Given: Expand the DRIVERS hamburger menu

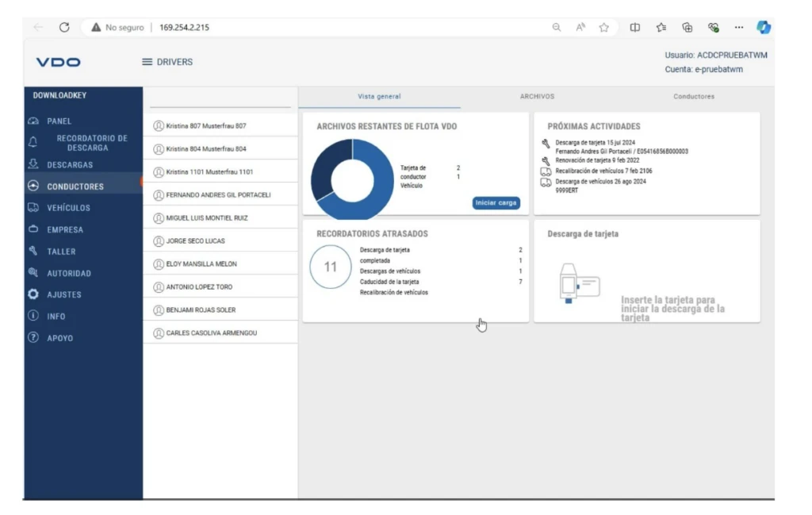Looking at the screenshot, I should pyautogui.click(x=147, y=62).
